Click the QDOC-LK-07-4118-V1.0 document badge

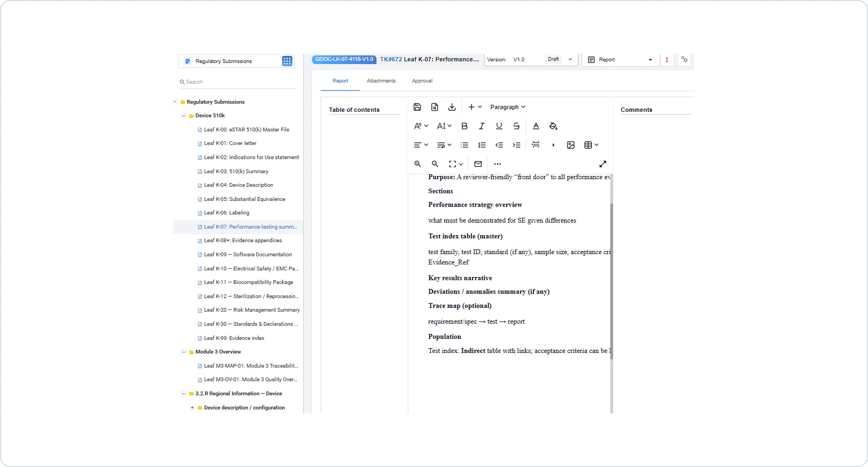344,59
